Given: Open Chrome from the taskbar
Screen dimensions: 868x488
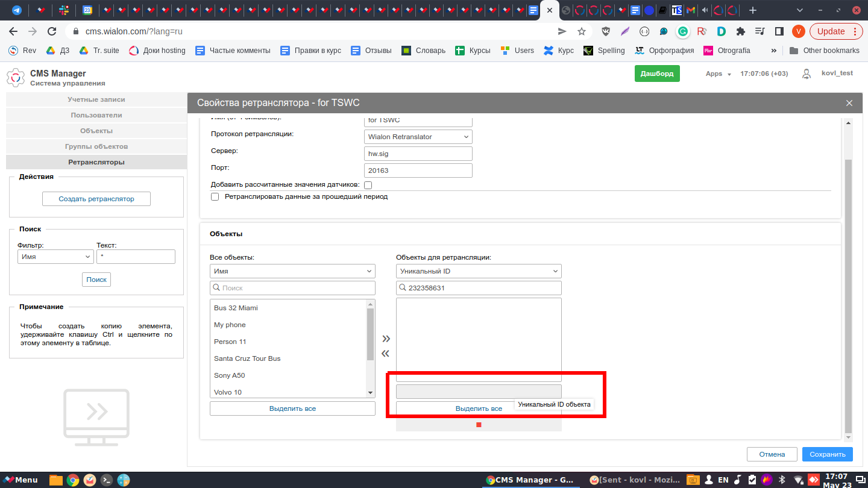Looking at the screenshot, I should pos(73,480).
